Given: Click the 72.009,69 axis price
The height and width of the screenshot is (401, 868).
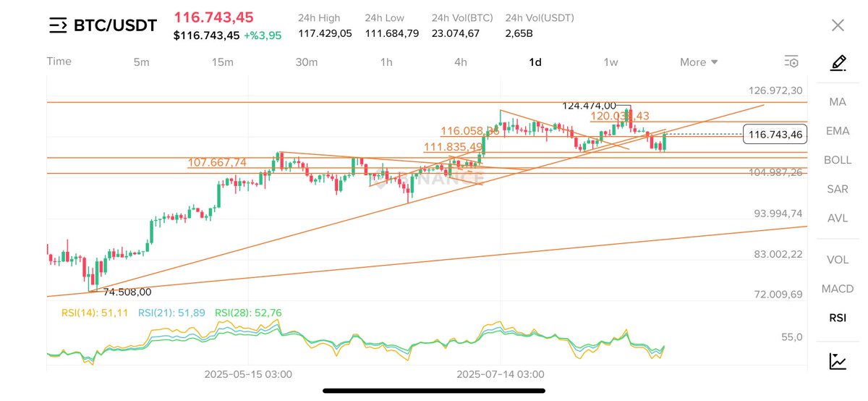Looking at the screenshot, I should point(778,295).
